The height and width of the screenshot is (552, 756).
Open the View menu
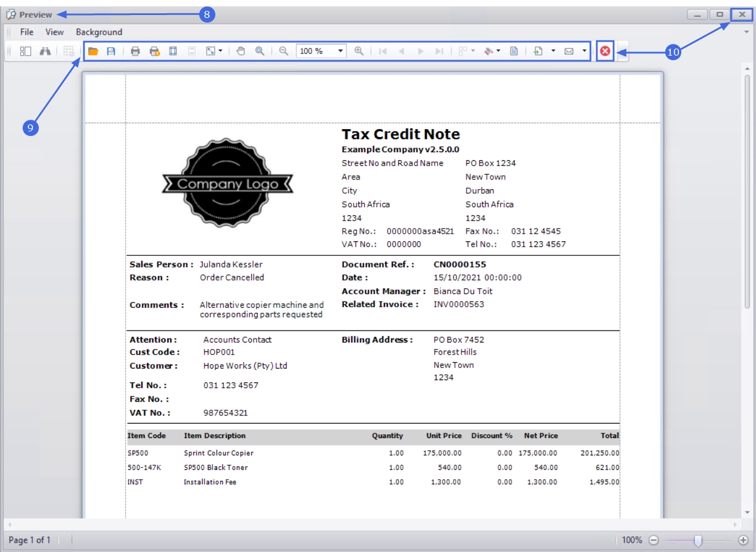tap(54, 32)
